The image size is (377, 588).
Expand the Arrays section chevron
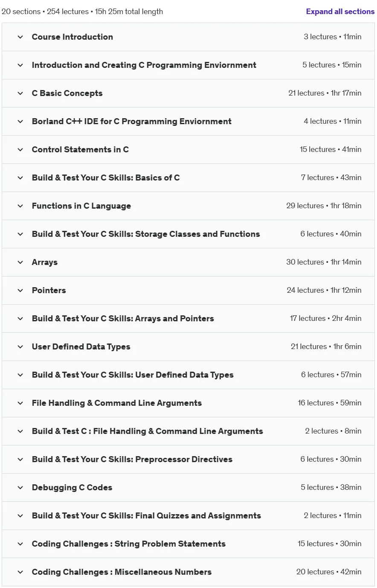(x=20, y=262)
